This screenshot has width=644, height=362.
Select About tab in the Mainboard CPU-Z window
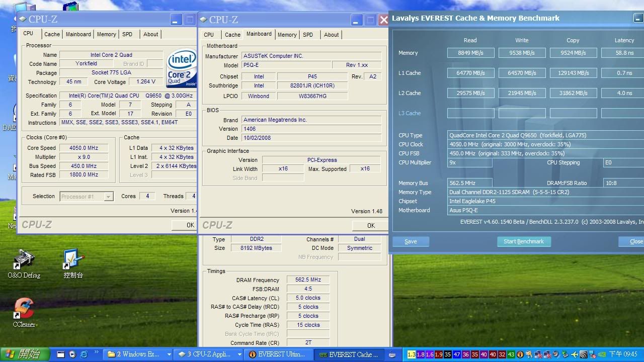click(x=331, y=35)
